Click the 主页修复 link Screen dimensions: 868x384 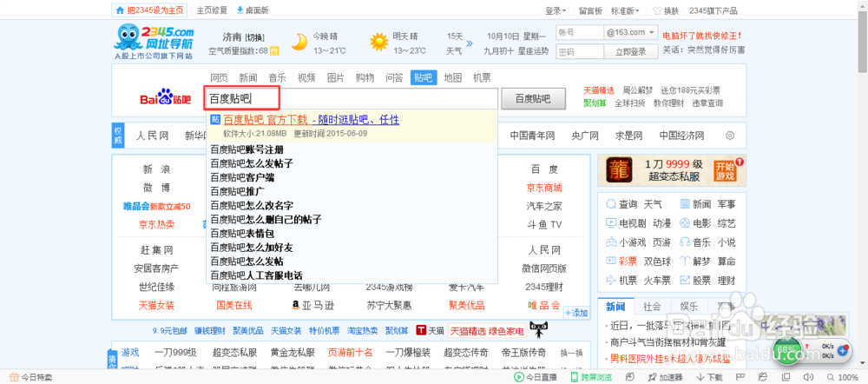point(212,10)
